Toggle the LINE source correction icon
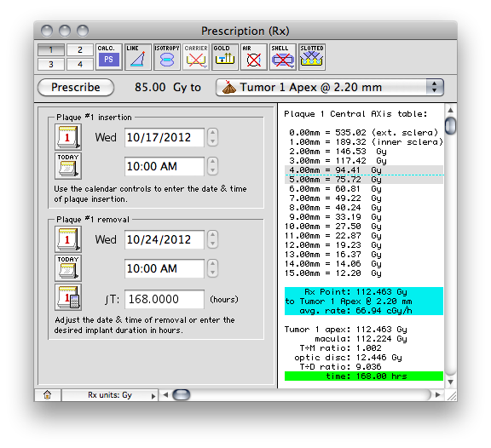 (138, 57)
